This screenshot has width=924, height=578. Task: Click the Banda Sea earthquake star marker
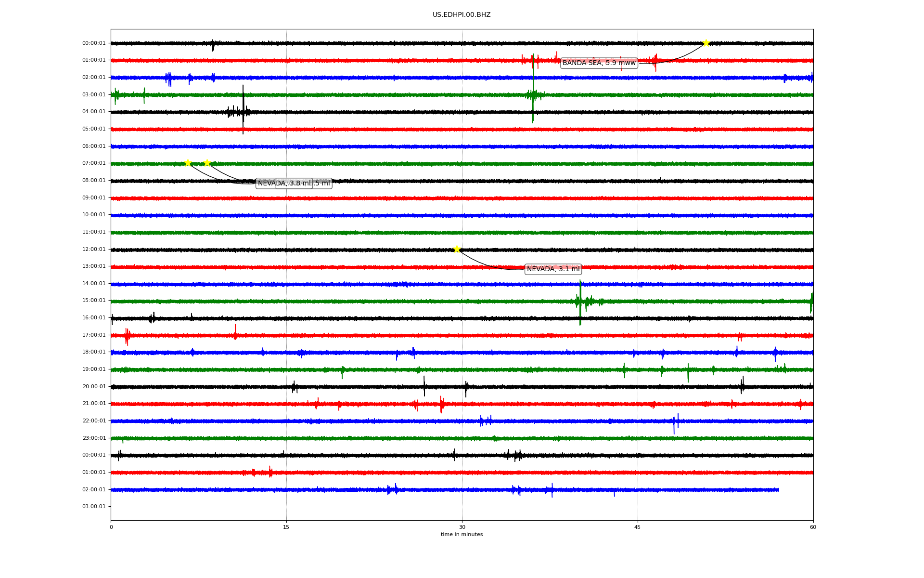point(706,43)
